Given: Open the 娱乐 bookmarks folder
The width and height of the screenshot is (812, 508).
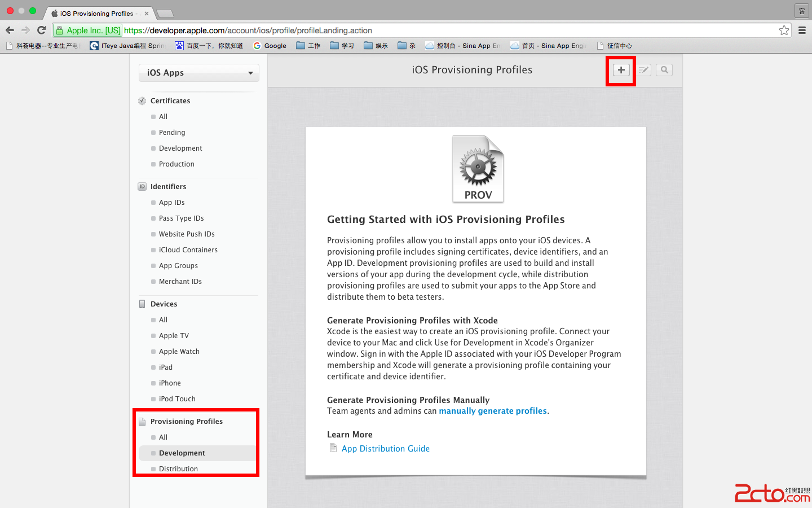Looking at the screenshot, I should click(x=376, y=46).
